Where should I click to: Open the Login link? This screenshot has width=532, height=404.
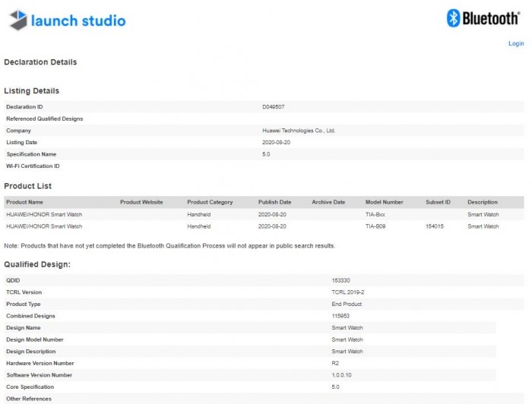click(x=516, y=43)
